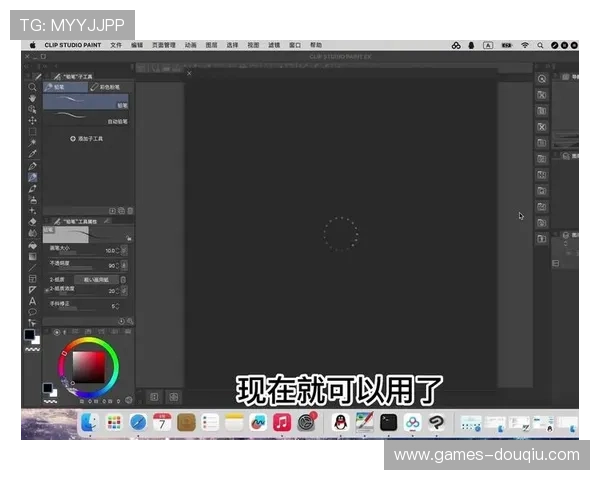Select the Fill bucket tool
The image size is (600, 480).
pyautogui.click(x=33, y=245)
